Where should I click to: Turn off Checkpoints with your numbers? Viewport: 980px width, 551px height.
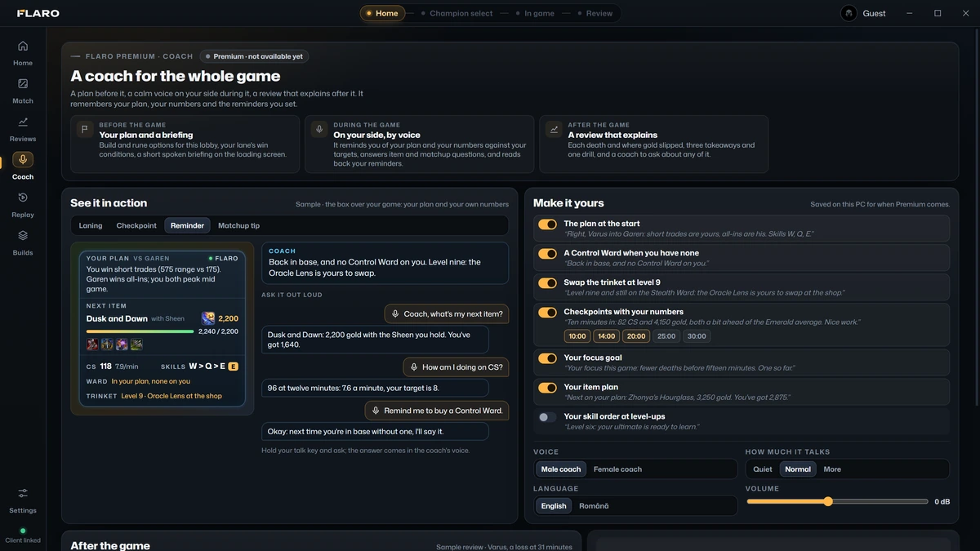pyautogui.click(x=547, y=313)
